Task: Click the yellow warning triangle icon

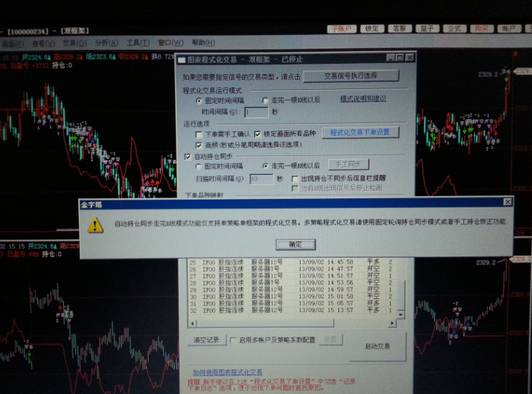Action: click(96, 225)
